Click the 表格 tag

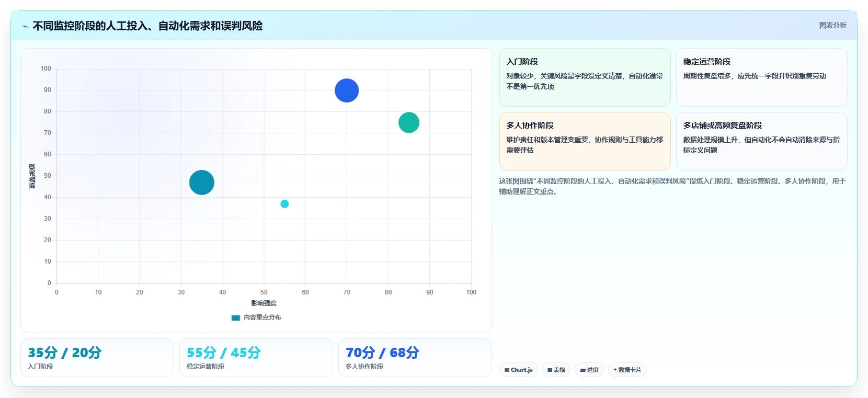[x=556, y=370]
